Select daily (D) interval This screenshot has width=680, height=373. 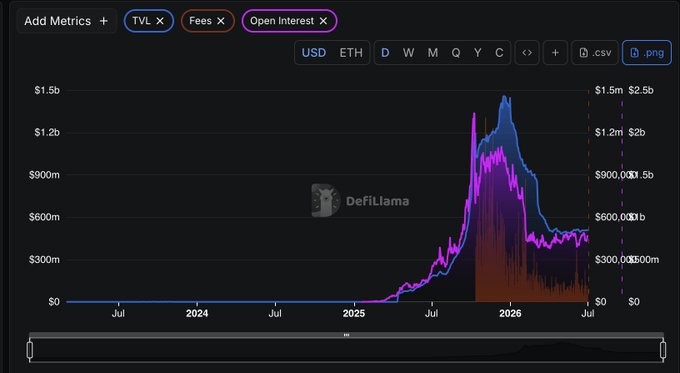point(385,53)
